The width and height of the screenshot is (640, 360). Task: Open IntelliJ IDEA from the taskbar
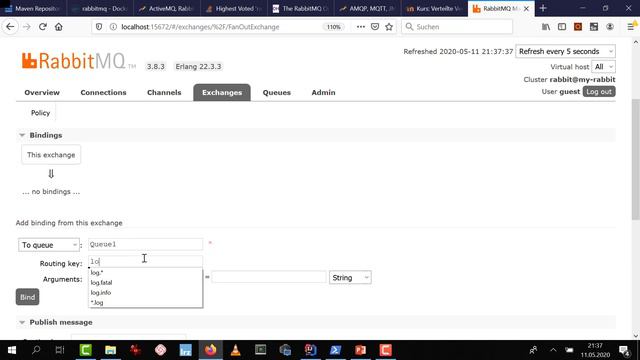coord(310,350)
